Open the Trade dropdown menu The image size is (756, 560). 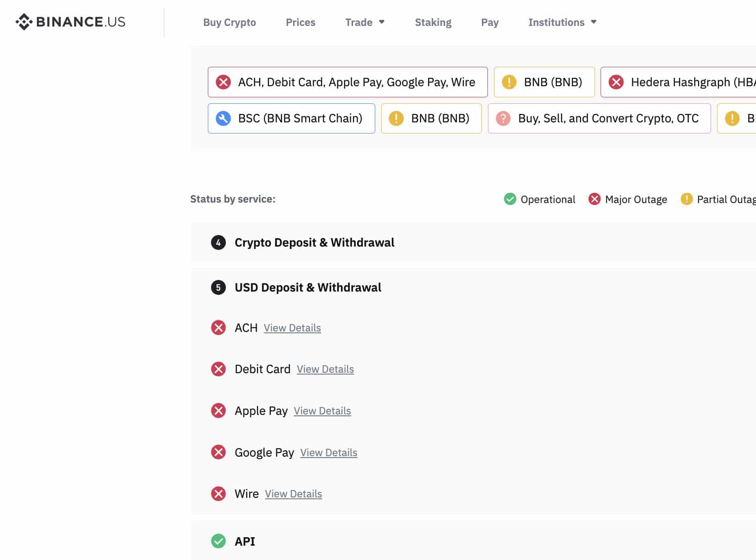coord(365,22)
